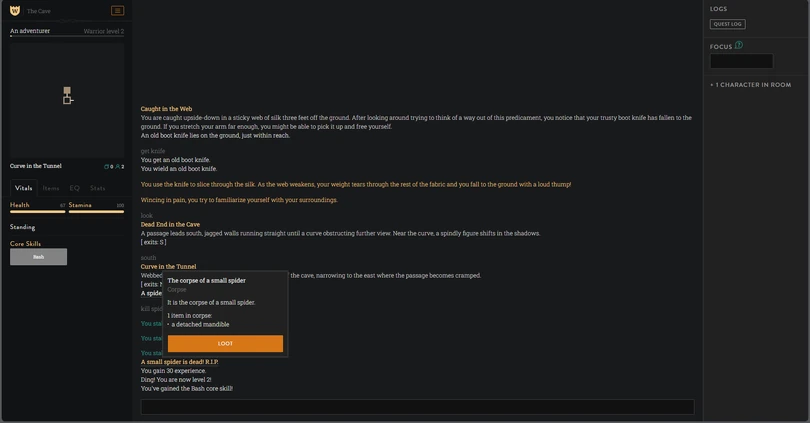Click the game logo crest icon
The width and height of the screenshot is (810, 423).
coord(15,11)
